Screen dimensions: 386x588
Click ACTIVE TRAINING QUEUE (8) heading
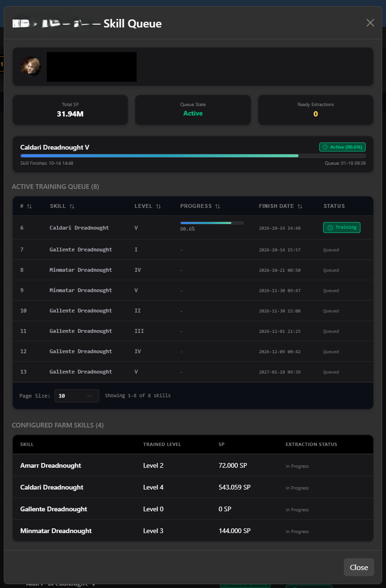[x=55, y=187]
